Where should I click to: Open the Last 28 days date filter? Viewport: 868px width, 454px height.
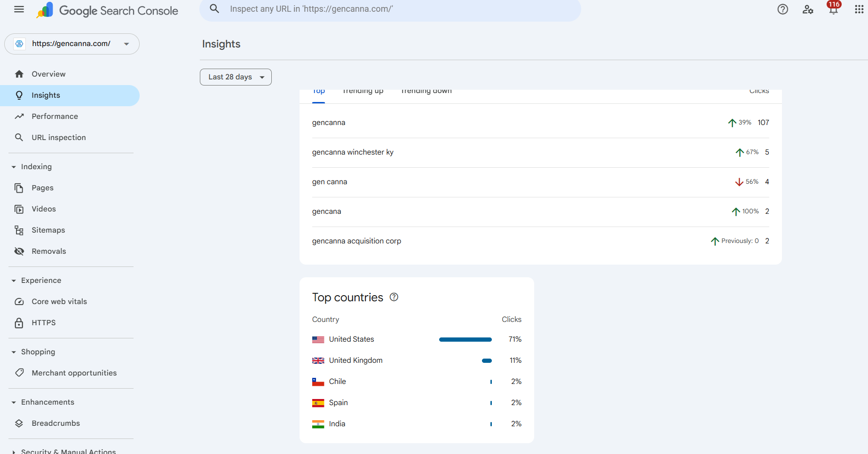[x=236, y=77]
